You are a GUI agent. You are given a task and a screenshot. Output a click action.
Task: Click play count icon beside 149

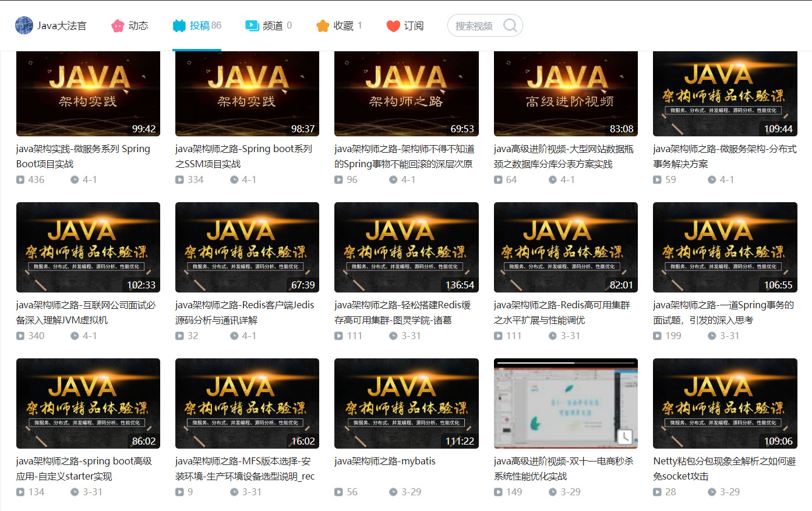[x=498, y=492]
